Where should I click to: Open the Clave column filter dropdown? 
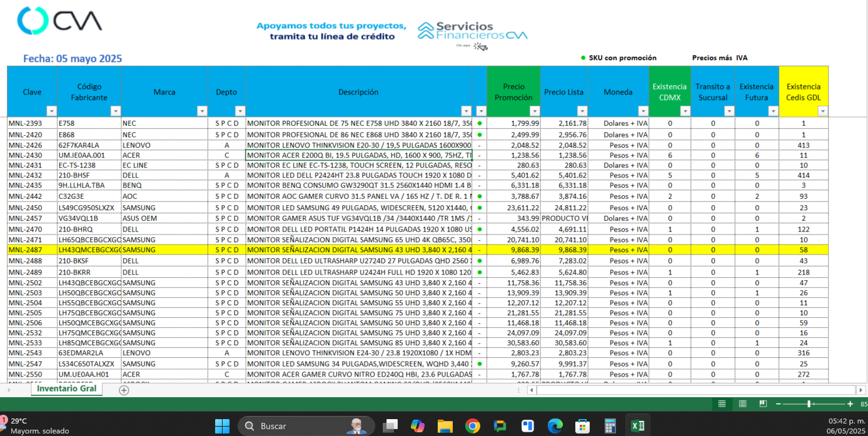(51, 111)
